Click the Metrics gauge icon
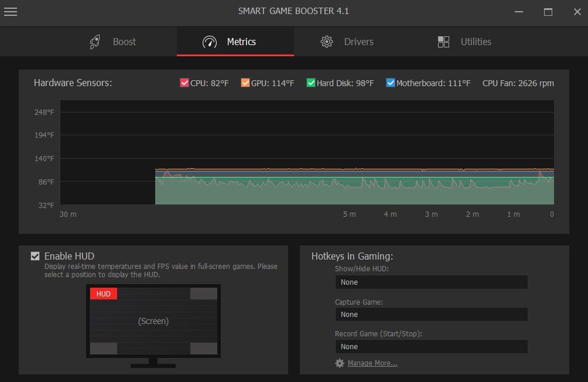Viewport: 588px width, 382px height. (210, 42)
